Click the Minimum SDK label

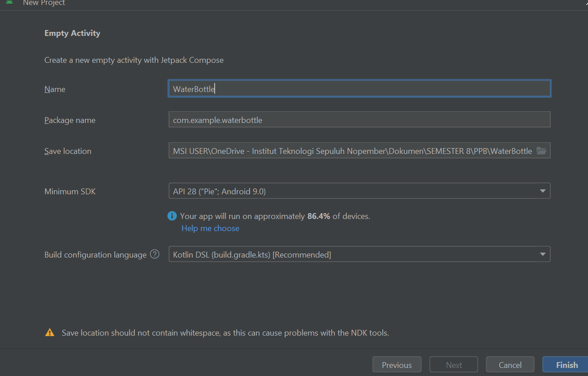coord(70,192)
